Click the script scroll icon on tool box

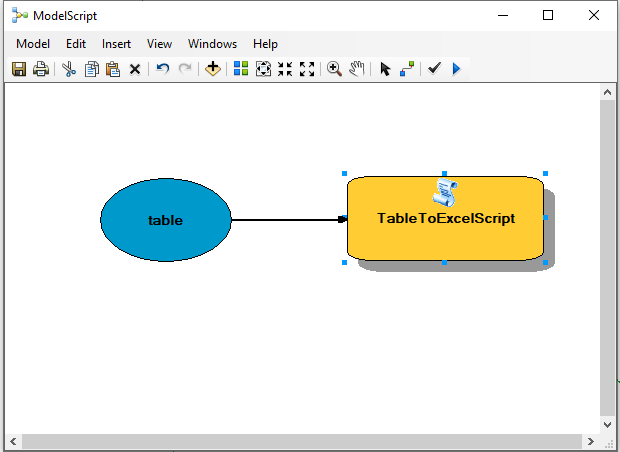(x=445, y=193)
